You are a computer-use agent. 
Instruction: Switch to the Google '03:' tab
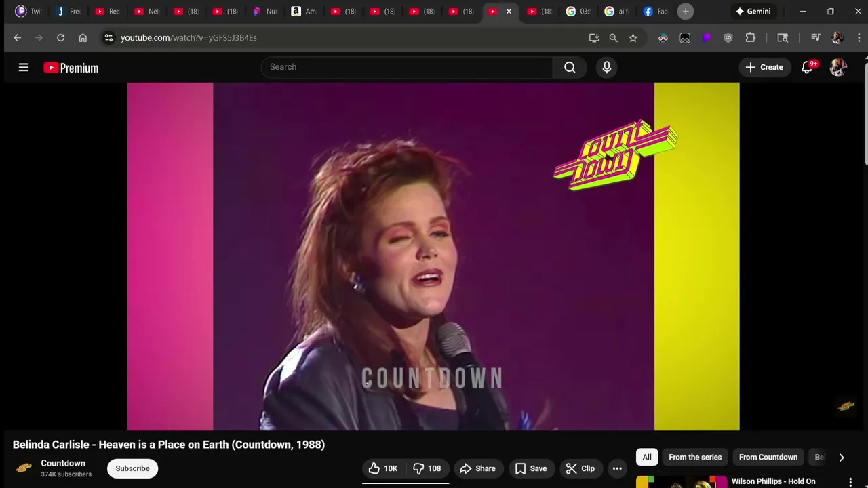pos(578,12)
